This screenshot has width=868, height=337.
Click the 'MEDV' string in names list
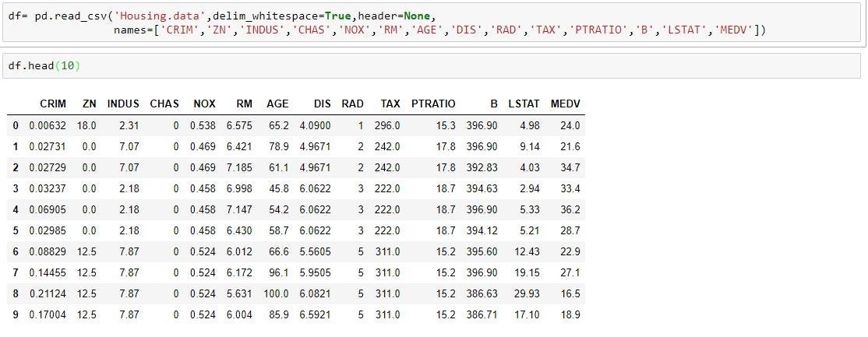pyautogui.click(x=735, y=30)
